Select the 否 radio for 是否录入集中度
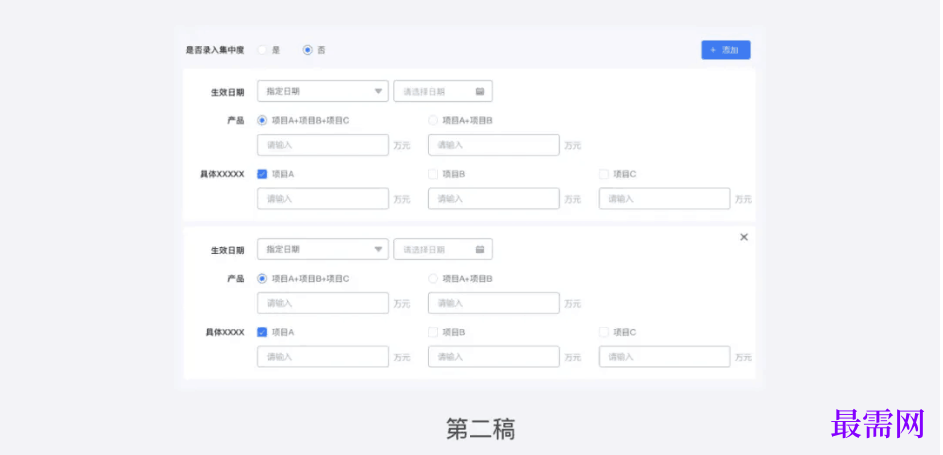Viewport: 943px width, 455px height. pyautogui.click(x=308, y=50)
